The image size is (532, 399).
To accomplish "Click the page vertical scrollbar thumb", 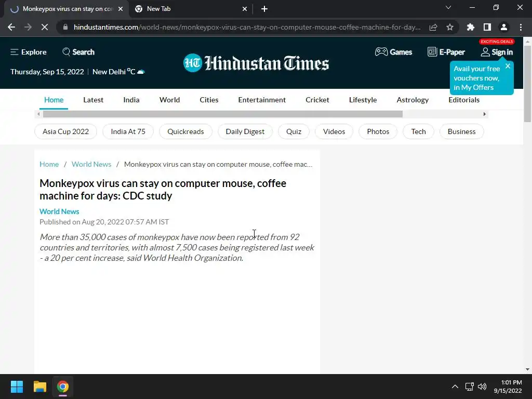I will (527, 84).
